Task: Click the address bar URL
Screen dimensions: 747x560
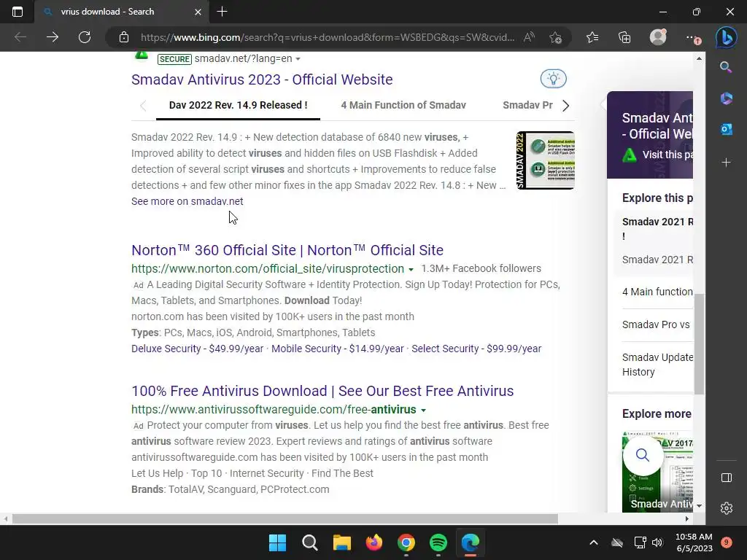Action: pyautogui.click(x=328, y=37)
